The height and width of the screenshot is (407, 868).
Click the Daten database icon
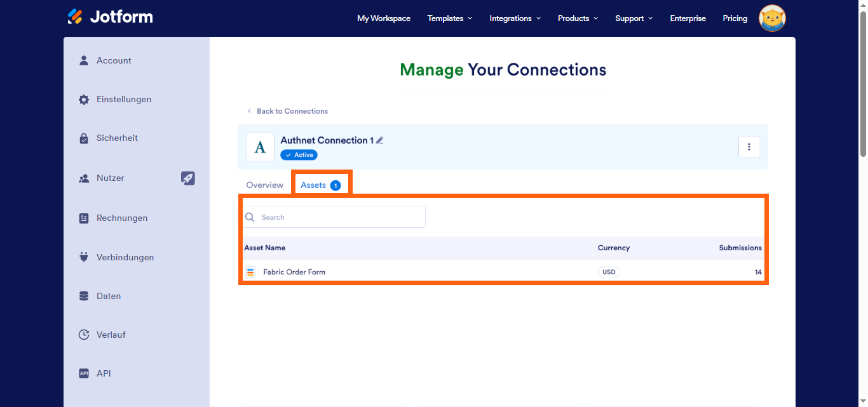84,297
